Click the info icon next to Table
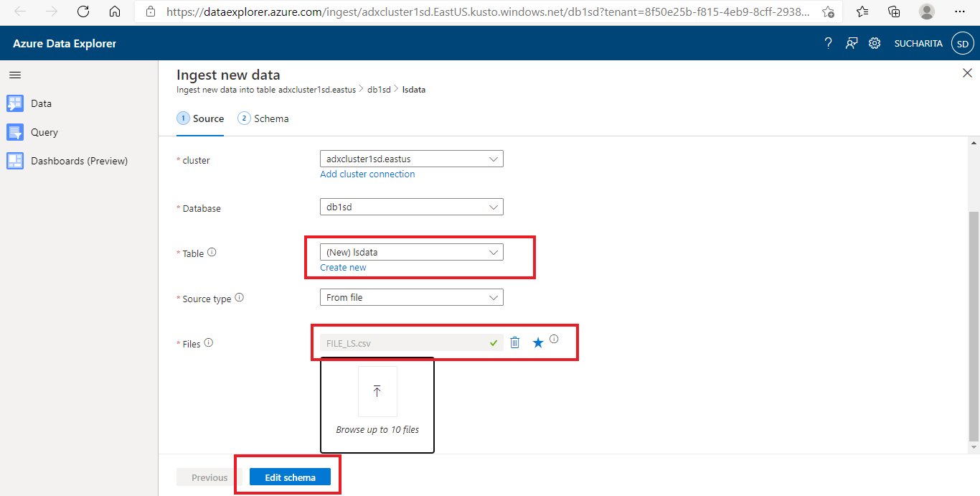This screenshot has height=496, width=980. tap(212, 253)
